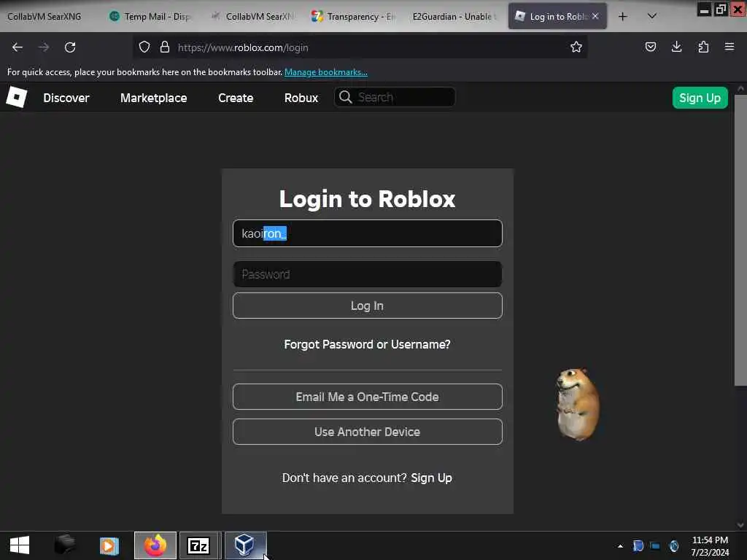Focus the Roblox search box
747x560 pixels.
395,97
